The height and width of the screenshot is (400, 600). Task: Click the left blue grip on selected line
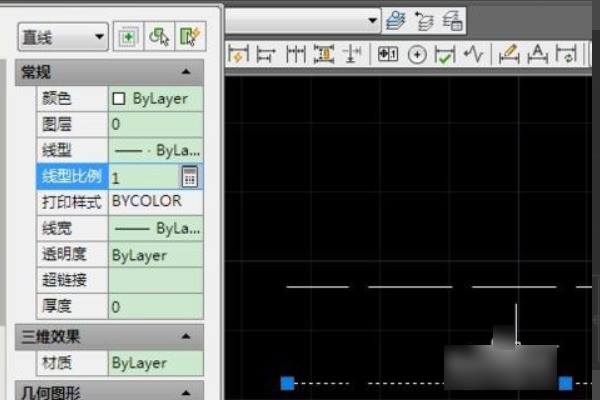click(x=287, y=383)
